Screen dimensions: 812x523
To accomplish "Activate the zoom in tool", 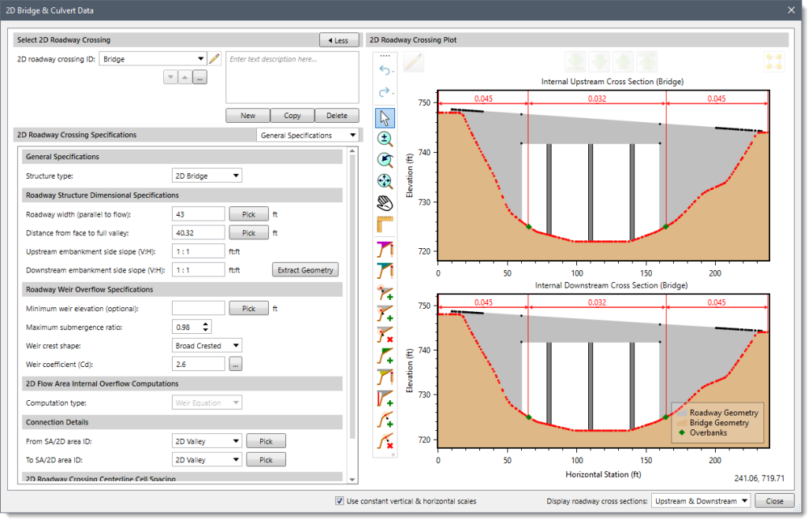I will [385, 139].
